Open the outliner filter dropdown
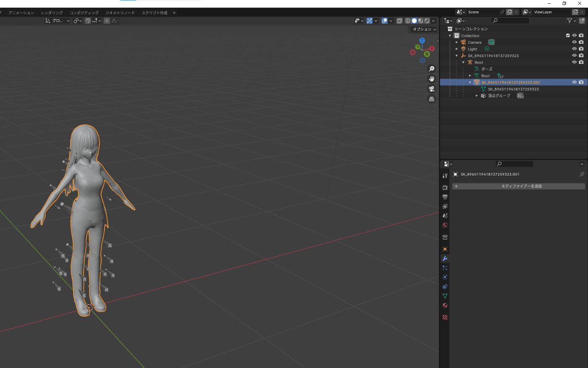The height and width of the screenshot is (368, 588). click(x=571, y=21)
